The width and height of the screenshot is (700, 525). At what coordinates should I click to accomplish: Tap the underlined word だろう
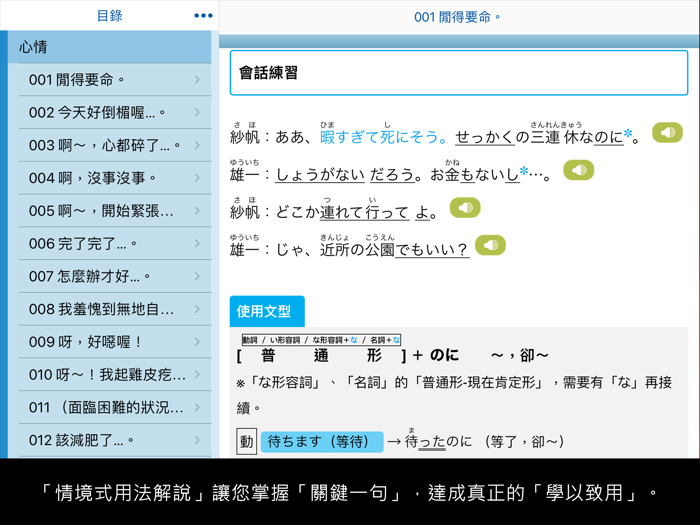click(392, 175)
